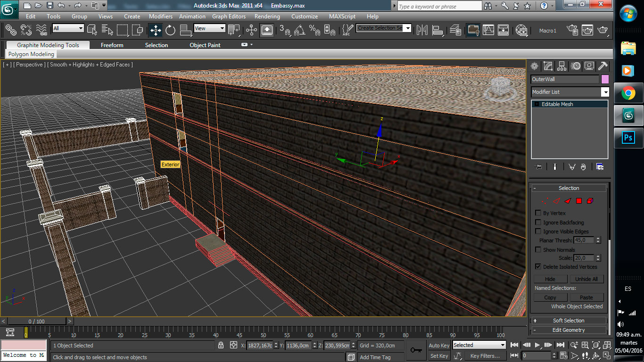Select the Vertex sub-object level icon
Image resolution: width=644 pixels, height=362 pixels.
[x=546, y=201]
